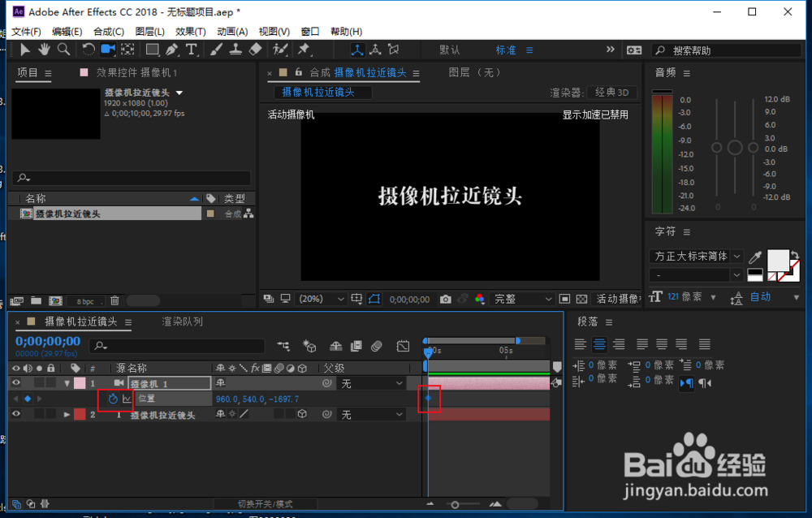Select the Hand tool
Image resolution: width=812 pixels, height=518 pixels.
point(44,50)
